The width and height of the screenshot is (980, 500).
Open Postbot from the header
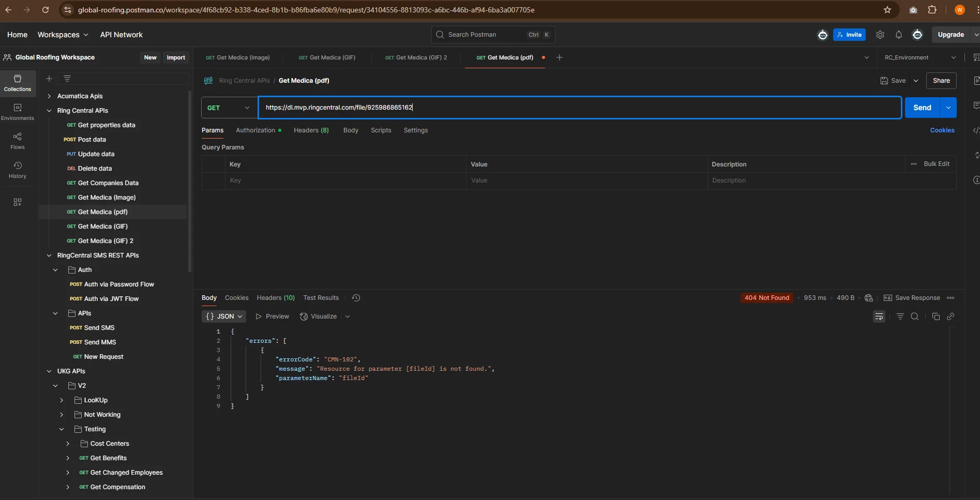(823, 35)
